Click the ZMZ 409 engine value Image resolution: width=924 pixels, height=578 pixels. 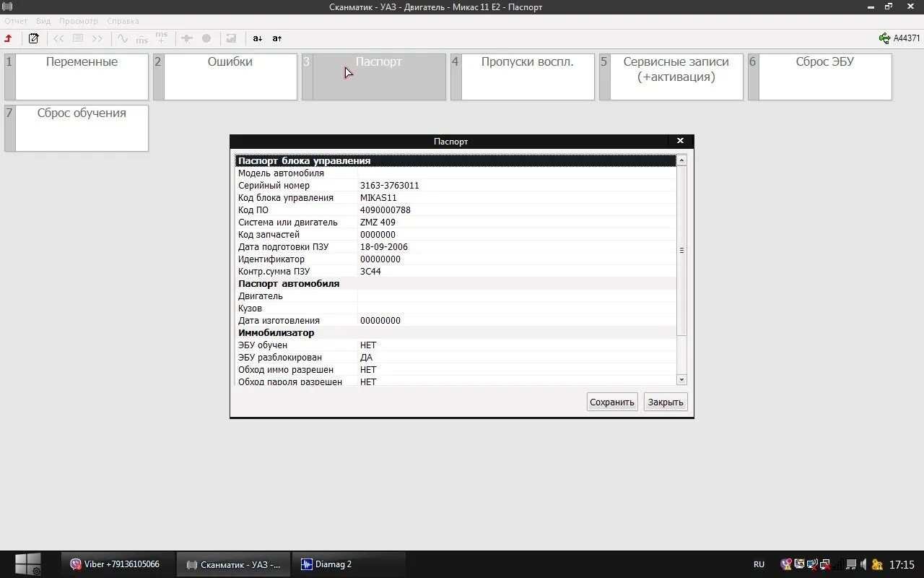378,223
